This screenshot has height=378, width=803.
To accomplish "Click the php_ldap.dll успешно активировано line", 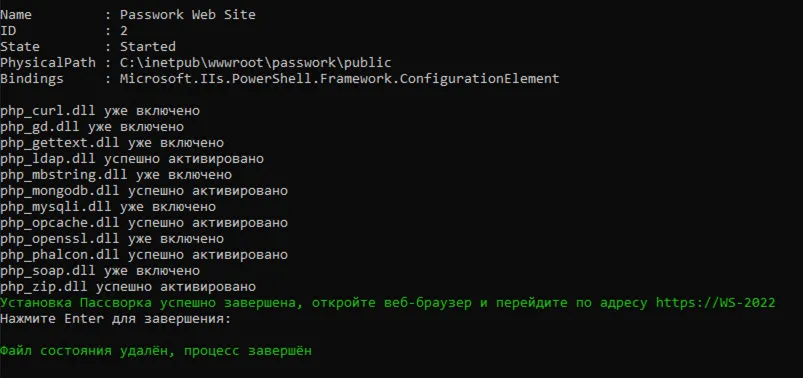I will click(132, 159).
